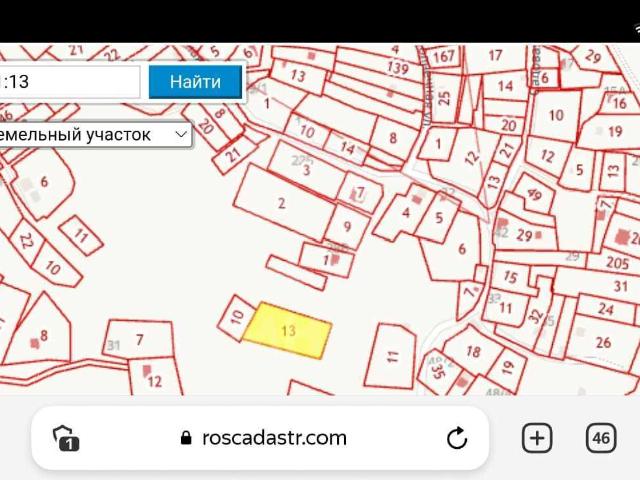
Task: Open a new tab with the plus icon
Action: (x=537, y=438)
